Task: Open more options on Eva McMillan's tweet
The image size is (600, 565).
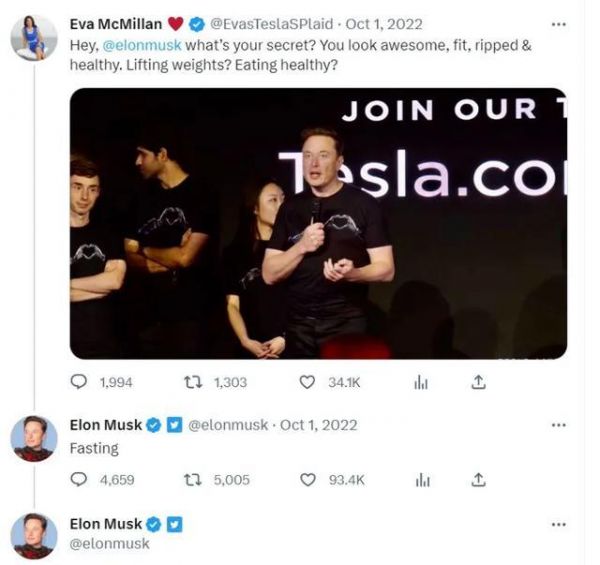Action: [558, 24]
